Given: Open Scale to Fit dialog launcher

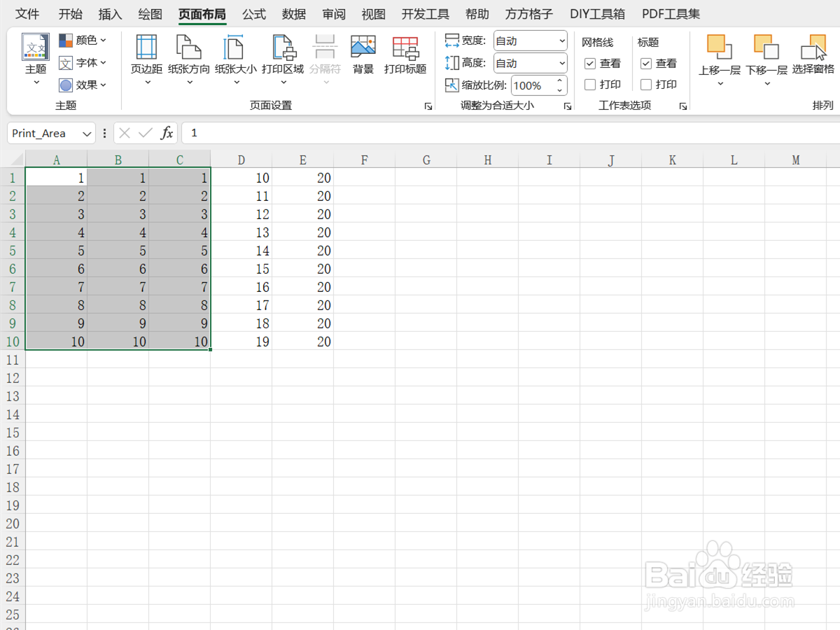Looking at the screenshot, I should click(x=568, y=106).
